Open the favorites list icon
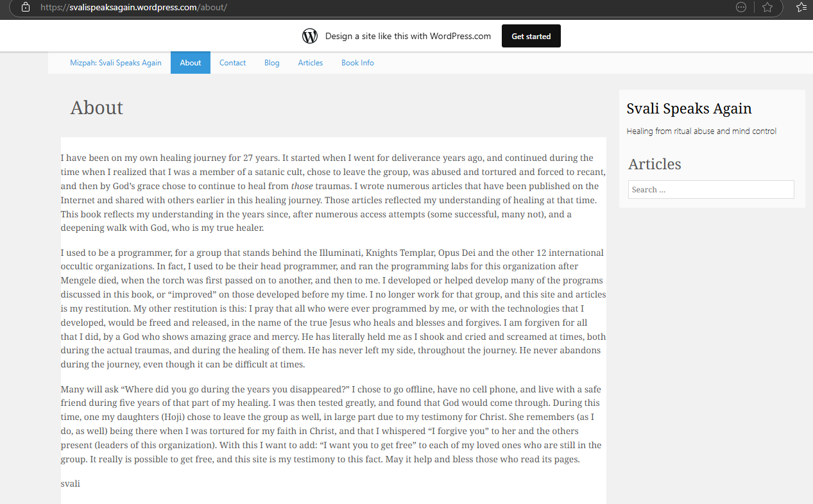Viewport: 813px width, 504px height. coord(801,7)
